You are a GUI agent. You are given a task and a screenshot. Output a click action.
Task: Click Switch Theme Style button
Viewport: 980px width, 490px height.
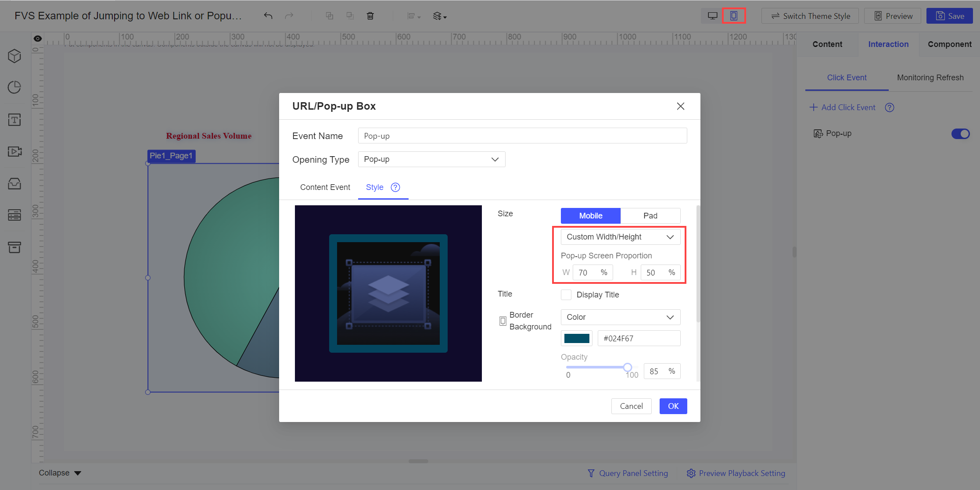point(810,16)
